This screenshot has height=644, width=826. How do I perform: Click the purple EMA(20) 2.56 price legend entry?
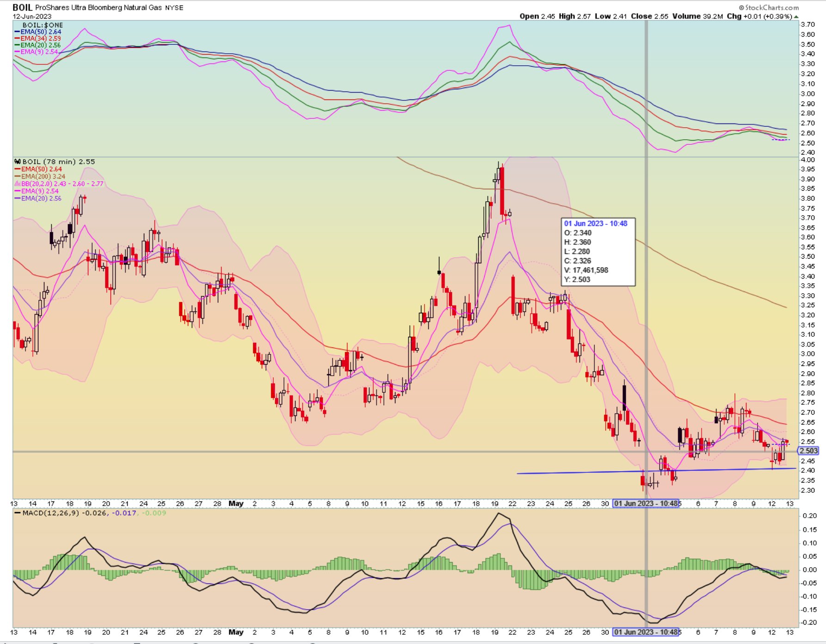pos(41,198)
